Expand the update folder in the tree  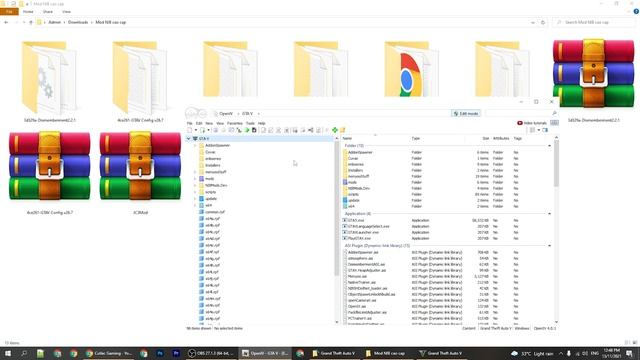click(x=195, y=199)
